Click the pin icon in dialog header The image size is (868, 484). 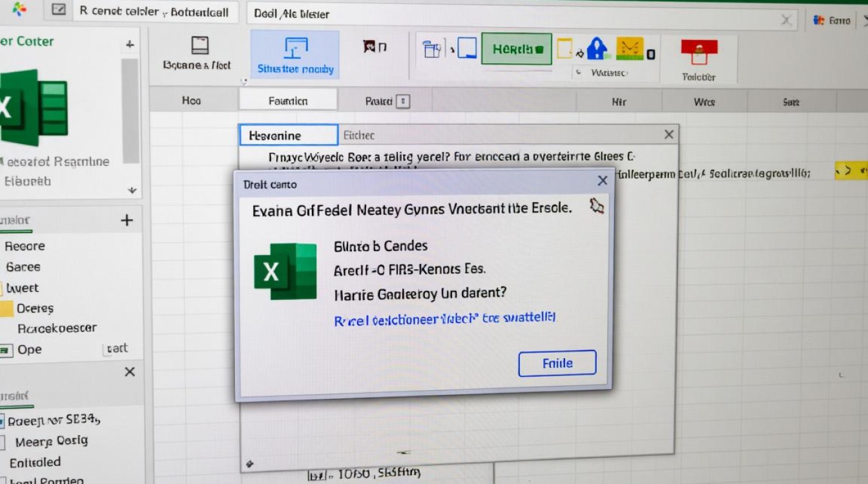click(x=597, y=207)
